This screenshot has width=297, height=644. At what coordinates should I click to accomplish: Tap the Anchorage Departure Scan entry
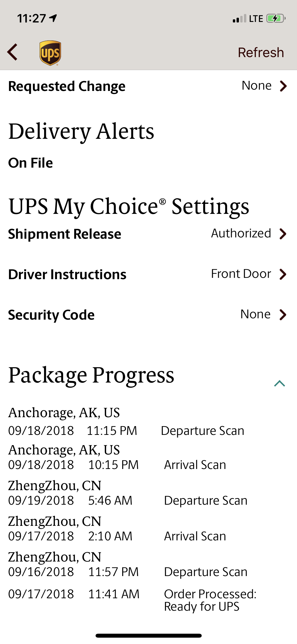click(x=126, y=422)
